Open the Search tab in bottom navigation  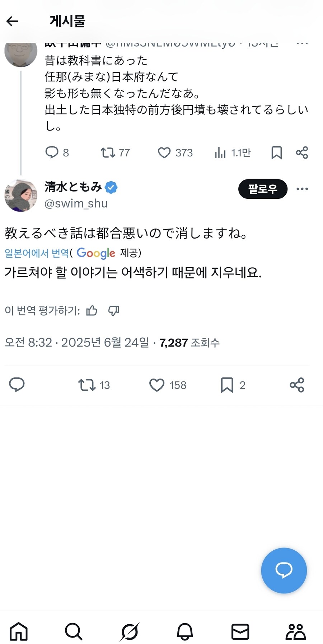point(74,631)
